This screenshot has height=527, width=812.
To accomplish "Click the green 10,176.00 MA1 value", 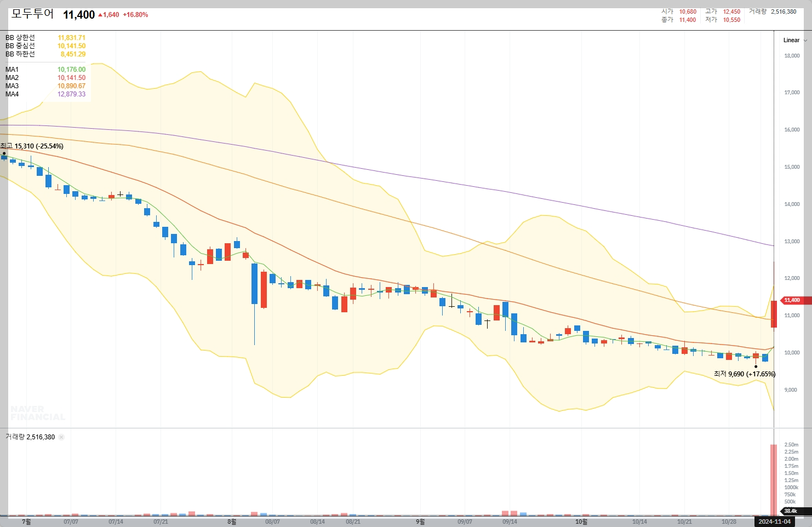I will (x=72, y=70).
